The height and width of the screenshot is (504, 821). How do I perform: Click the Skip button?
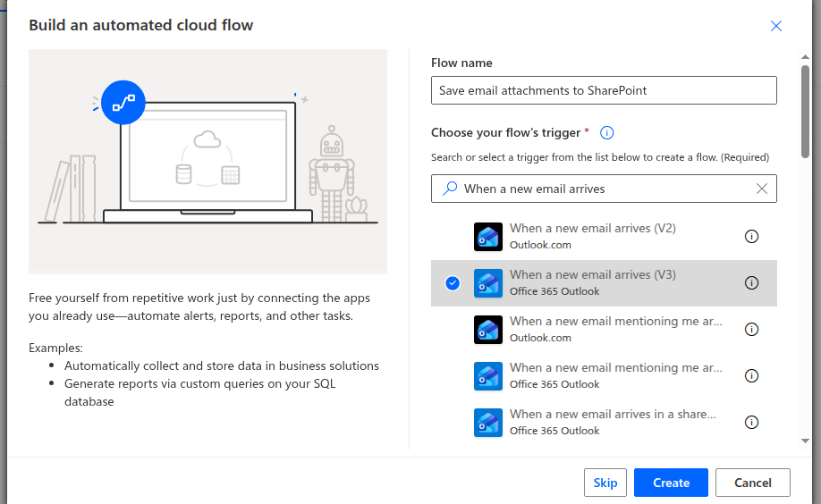tap(605, 483)
